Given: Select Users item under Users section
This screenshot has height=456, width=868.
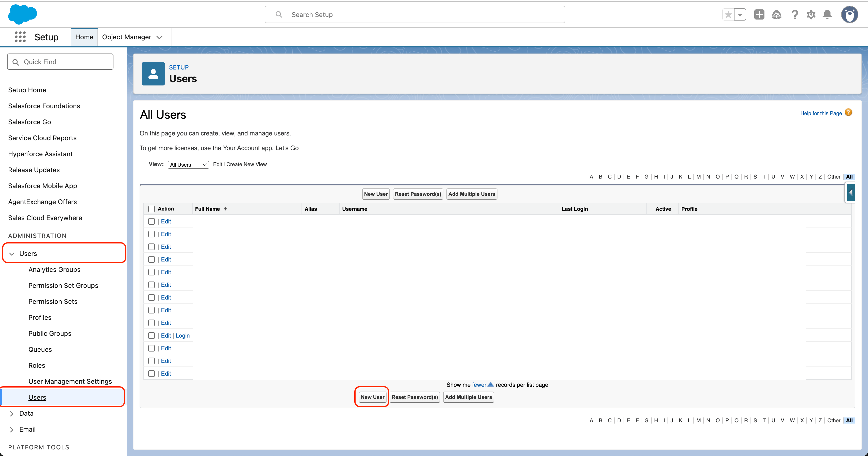Looking at the screenshot, I should tap(37, 397).
